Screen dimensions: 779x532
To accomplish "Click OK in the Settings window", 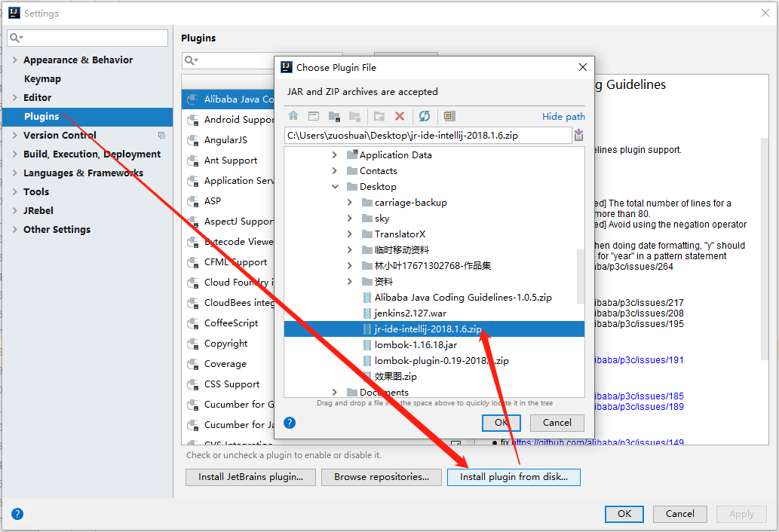I will [x=624, y=514].
